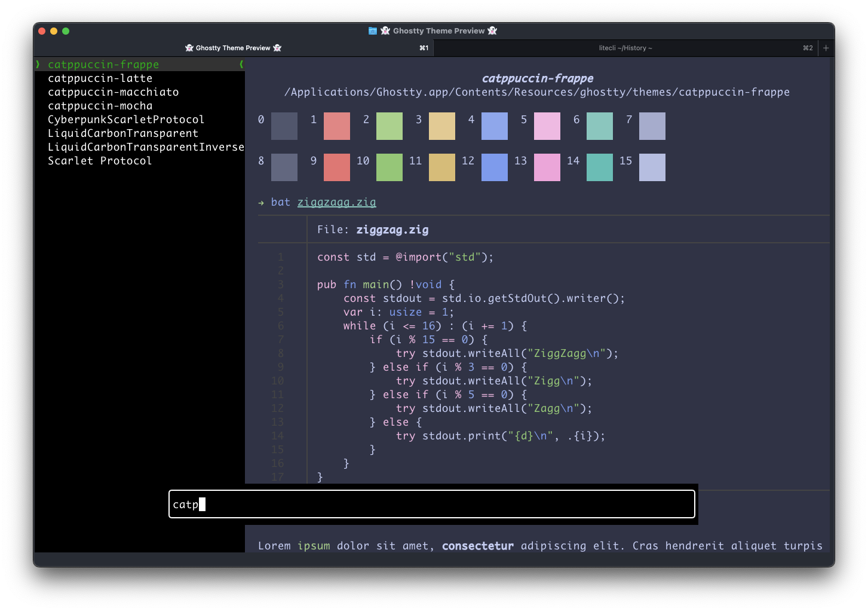Click color swatch 0
The image size is (868, 611).
click(x=284, y=126)
